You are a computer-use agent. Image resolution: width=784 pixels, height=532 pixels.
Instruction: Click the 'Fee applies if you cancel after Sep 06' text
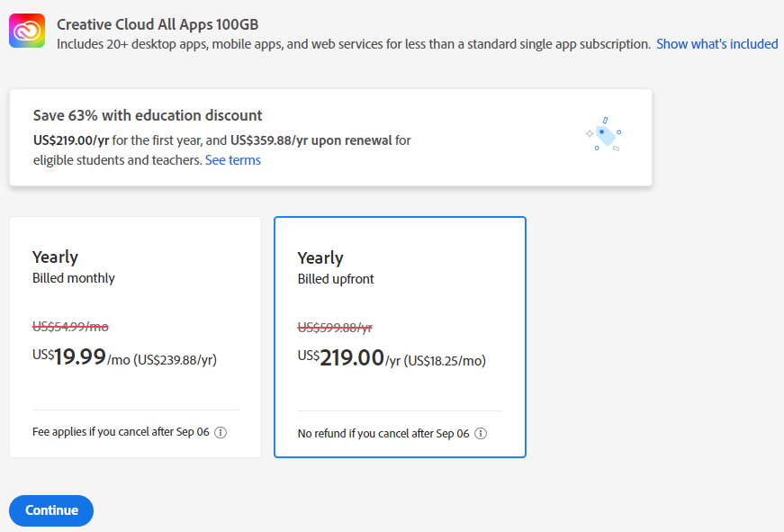[121, 432]
